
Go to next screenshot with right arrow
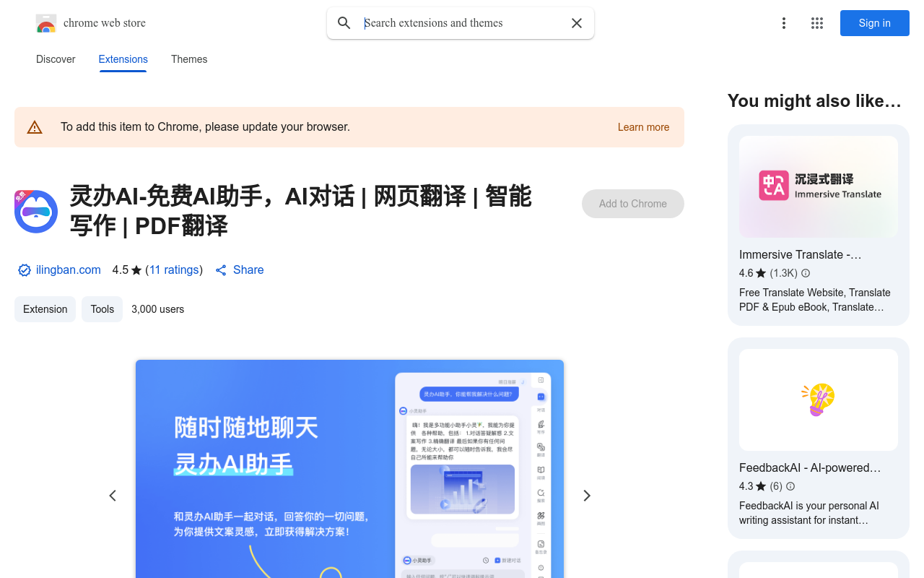pyautogui.click(x=587, y=496)
